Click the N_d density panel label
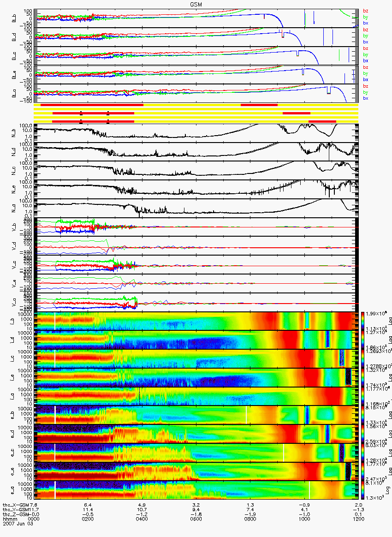 (x=14, y=152)
